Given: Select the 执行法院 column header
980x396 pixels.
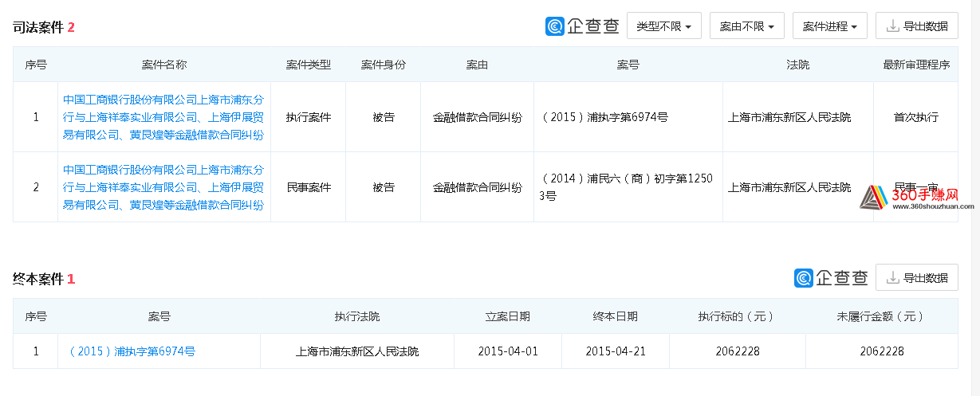Looking at the screenshot, I should click(357, 316).
